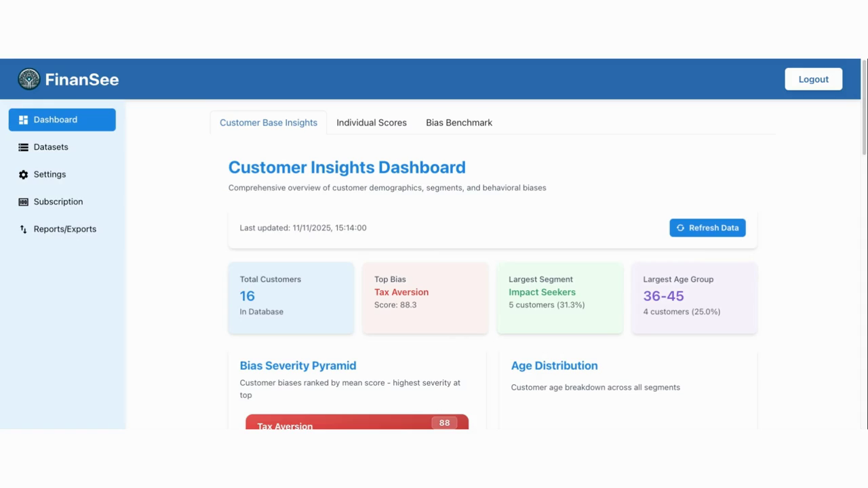The width and height of the screenshot is (868, 488).
Task: Open Reports/Exports in the sidebar
Action: [x=65, y=229]
